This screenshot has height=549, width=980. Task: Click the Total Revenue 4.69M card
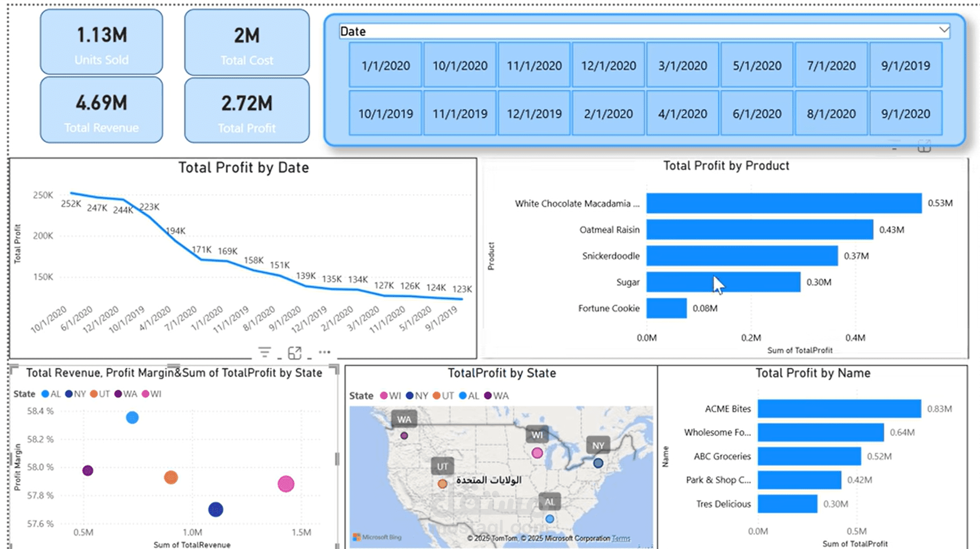tap(101, 110)
